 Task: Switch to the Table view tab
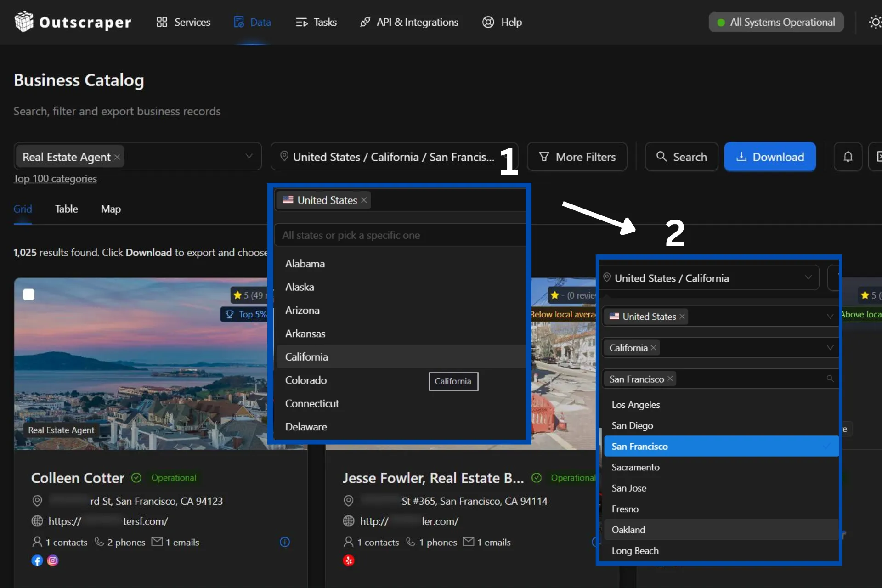67,209
